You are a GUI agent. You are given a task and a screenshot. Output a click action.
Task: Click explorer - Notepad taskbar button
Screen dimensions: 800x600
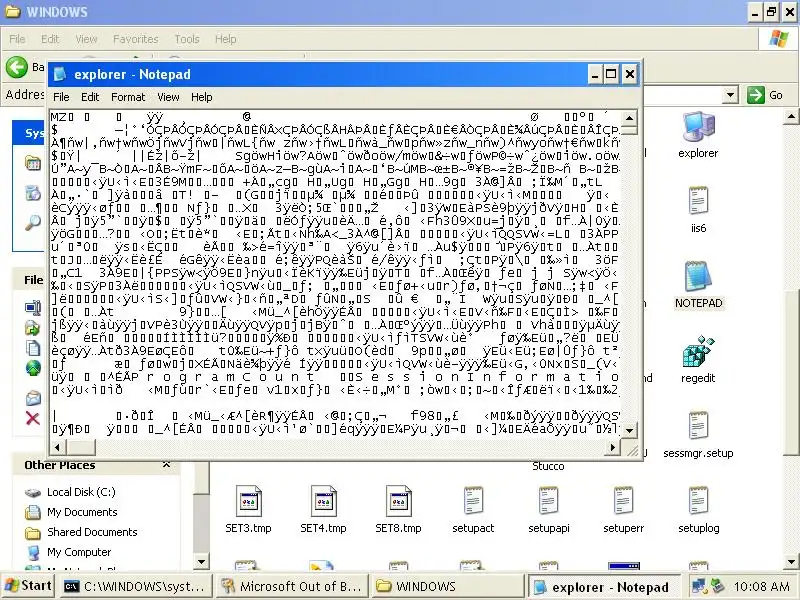(x=605, y=587)
